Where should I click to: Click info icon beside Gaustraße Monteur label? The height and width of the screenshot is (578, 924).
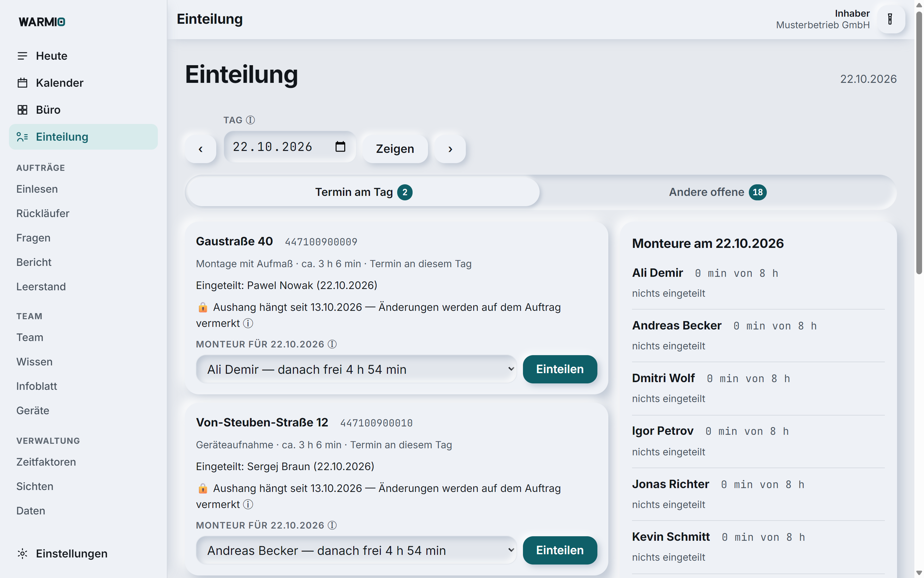pos(332,344)
